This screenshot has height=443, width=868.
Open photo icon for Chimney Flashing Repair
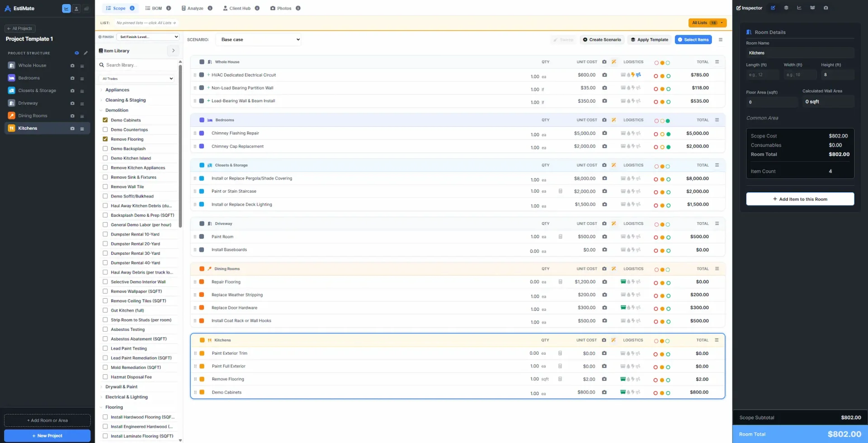tap(604, 133)
